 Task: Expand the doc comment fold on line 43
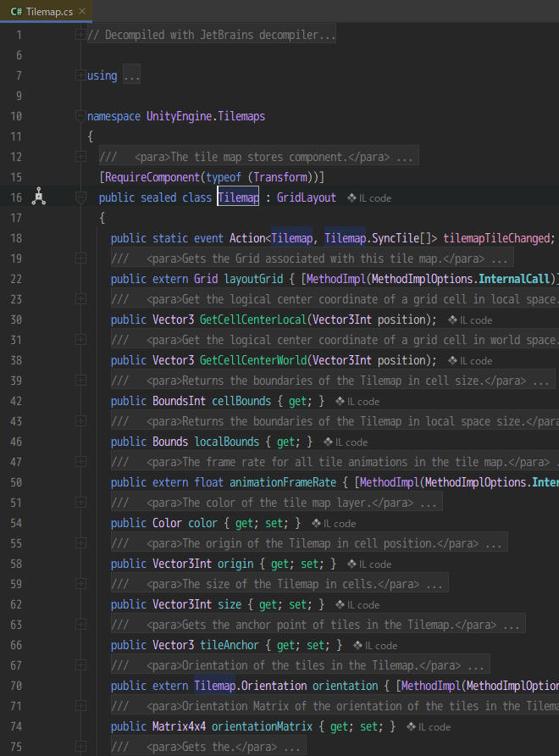coord(80,421)
